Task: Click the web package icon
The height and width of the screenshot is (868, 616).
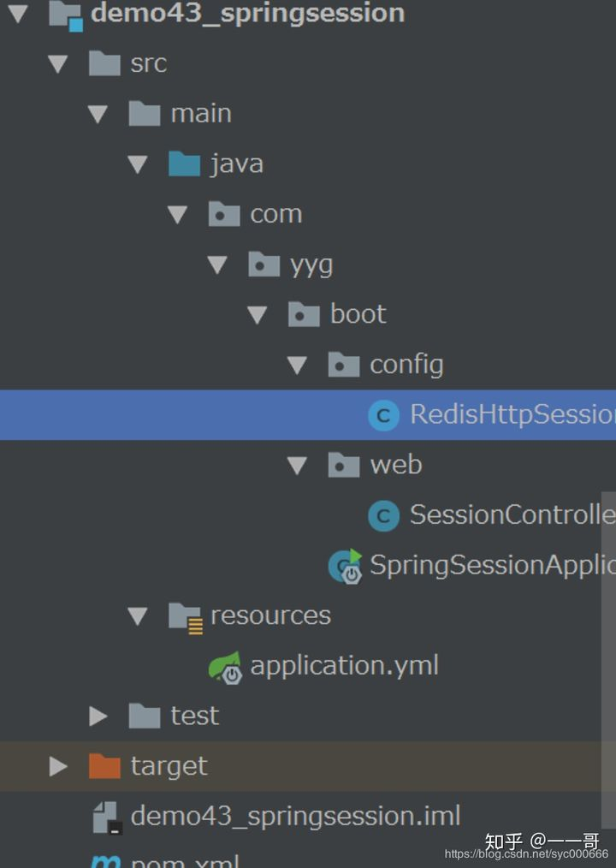Action: [343, 465]
